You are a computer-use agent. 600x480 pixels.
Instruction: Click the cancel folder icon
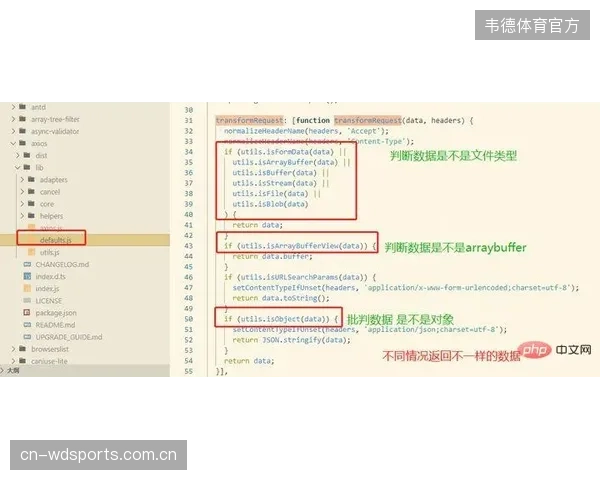(31, 191)
